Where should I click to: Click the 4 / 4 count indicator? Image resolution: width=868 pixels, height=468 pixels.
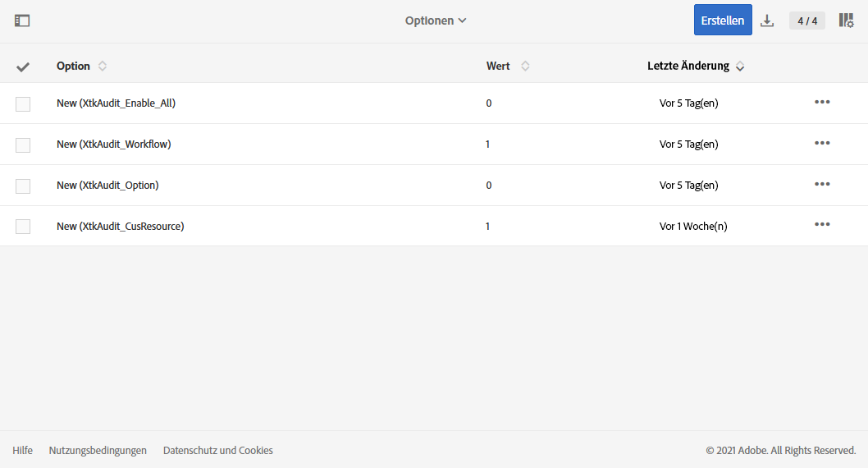tap(807, 21)
